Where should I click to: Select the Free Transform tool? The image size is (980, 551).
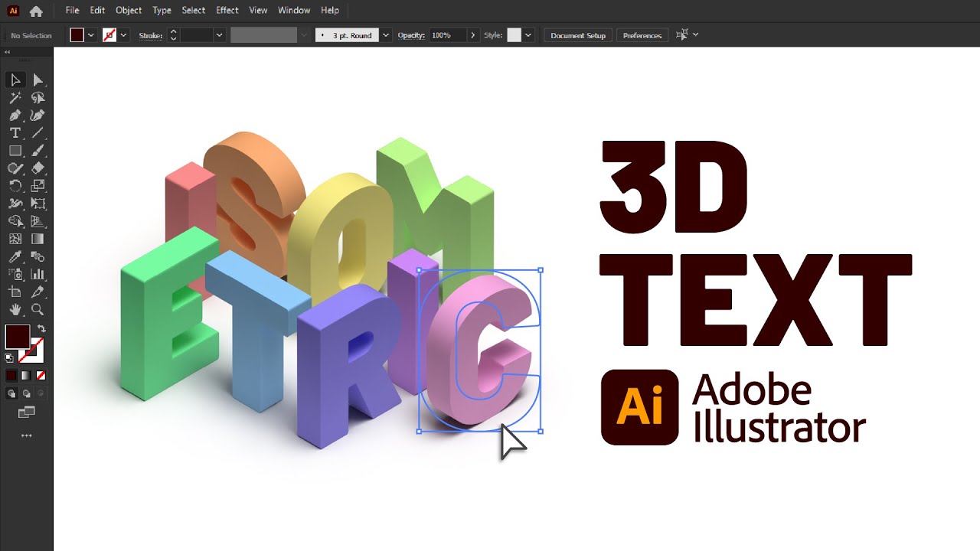pyautogui.click(x=38, y=204)
